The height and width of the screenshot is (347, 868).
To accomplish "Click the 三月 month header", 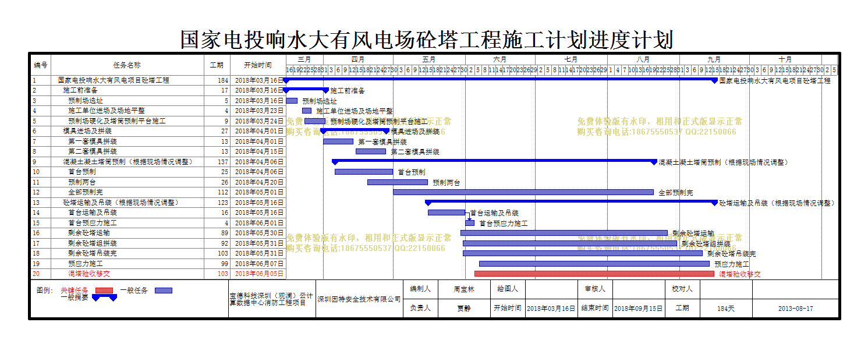I will pos(304,59).
